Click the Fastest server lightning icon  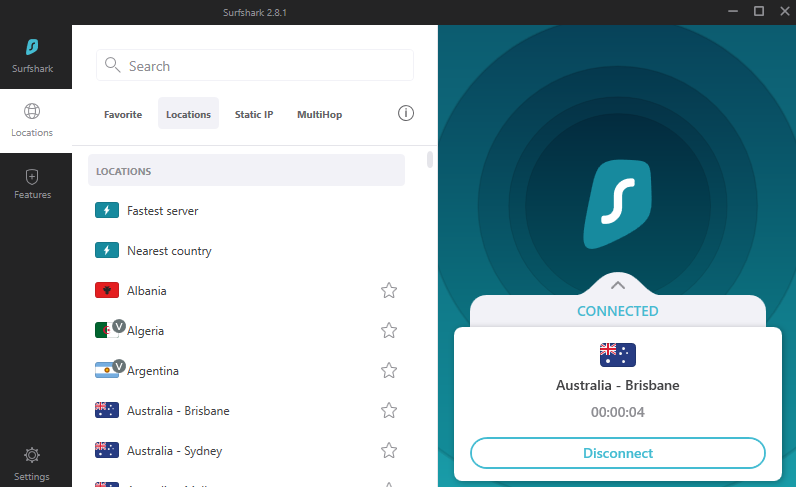pos(107,210)
